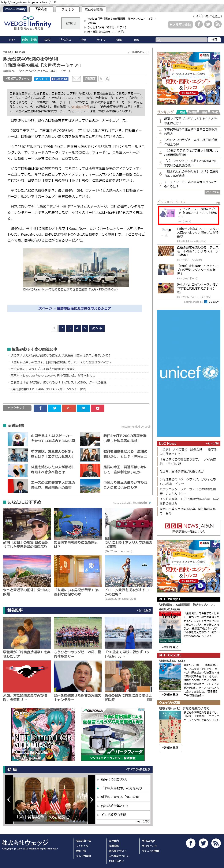Switch to the ウェッジの書籍 tab
224x868 pixels.
[x=94, y=9]
